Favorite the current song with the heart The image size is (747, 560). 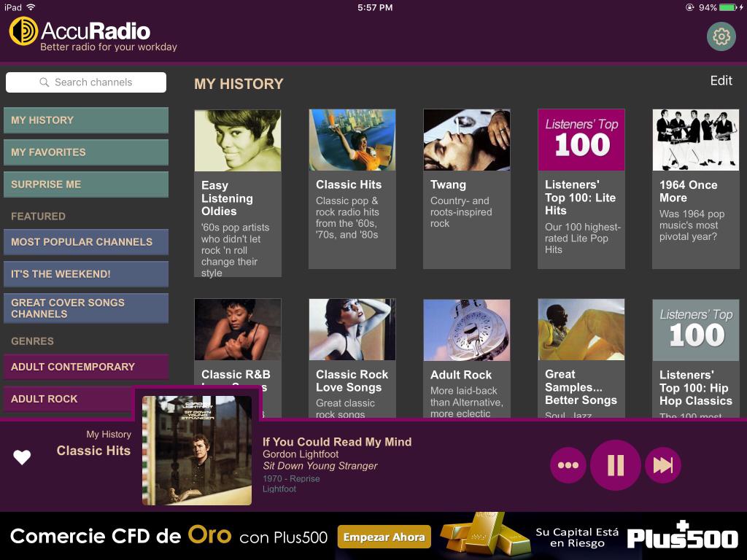(x=22, y=457)
